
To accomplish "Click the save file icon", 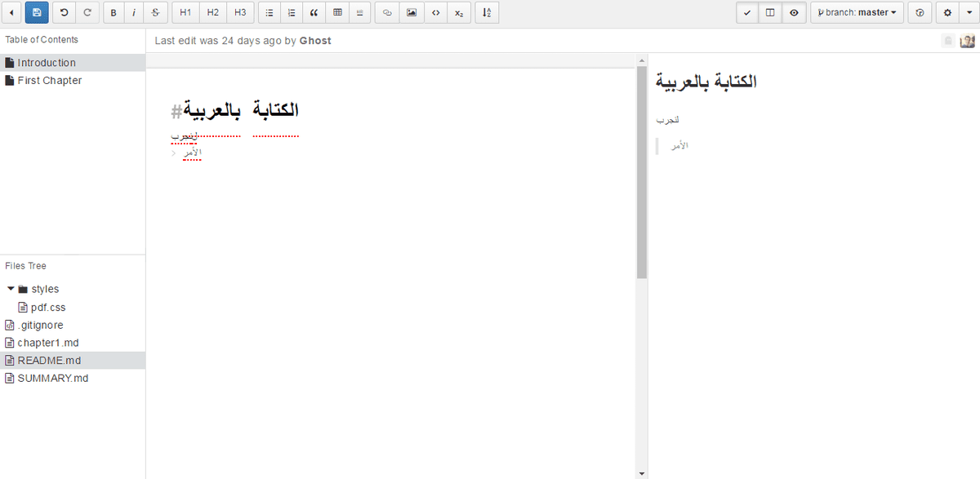I will point(36,12).
